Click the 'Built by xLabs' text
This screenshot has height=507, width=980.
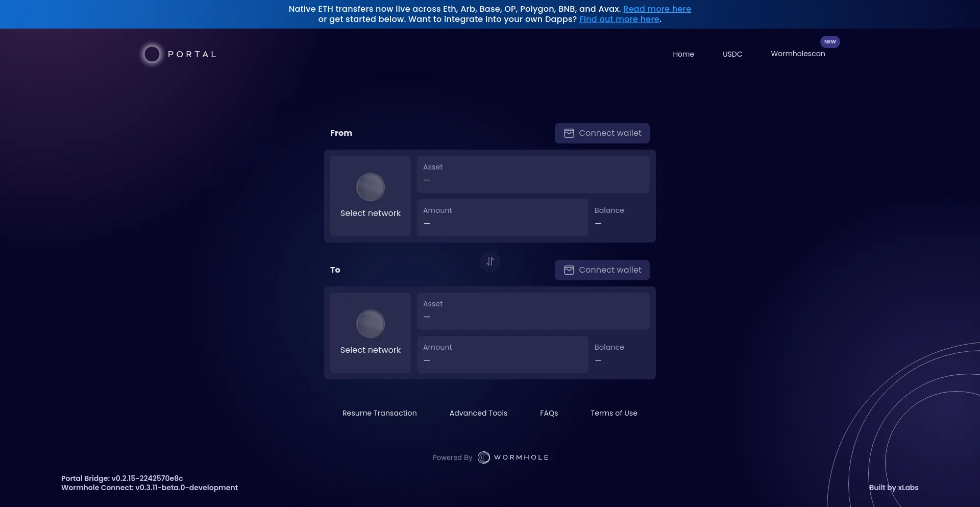tap(894, 488)
